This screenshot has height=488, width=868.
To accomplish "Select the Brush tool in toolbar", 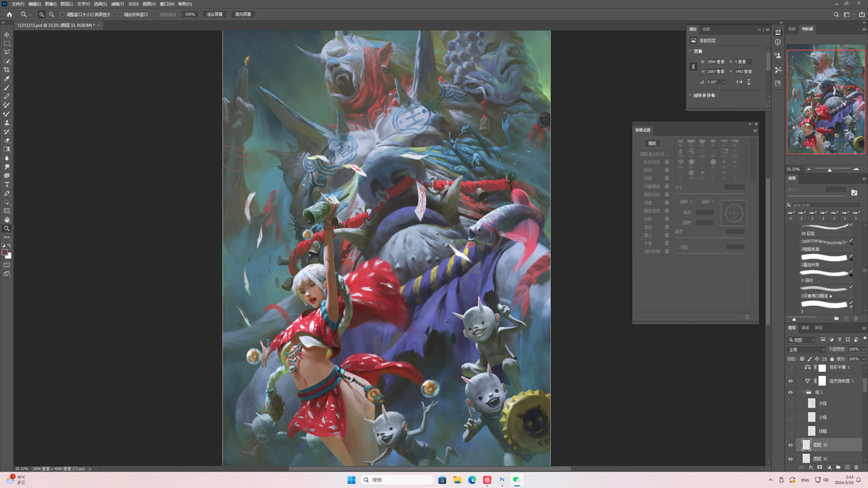I will [7, 87].
